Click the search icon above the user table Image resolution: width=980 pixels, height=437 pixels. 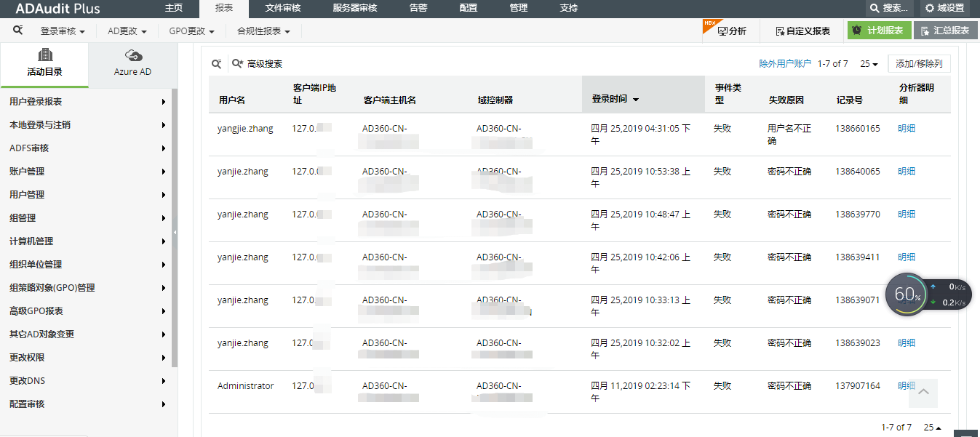coord(216,64)
